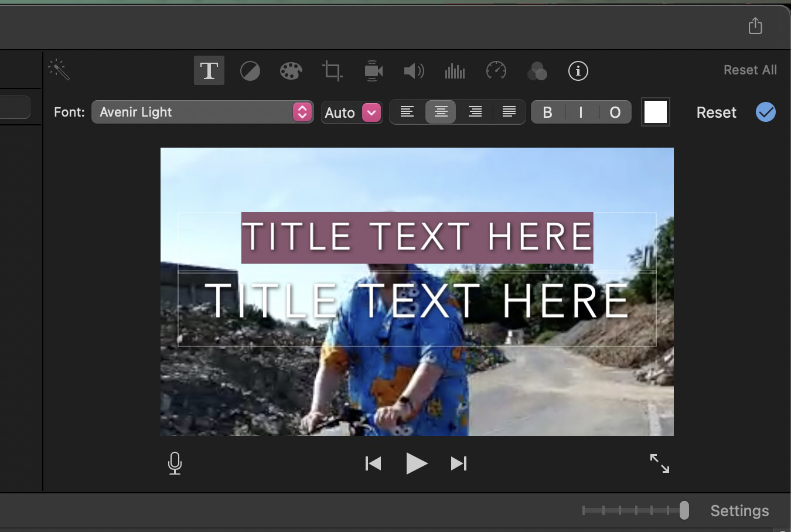Image resolution: width=791 pixels, height=532 pixels.
Task: Toggle bold B formatting
Action: [548, 112]
